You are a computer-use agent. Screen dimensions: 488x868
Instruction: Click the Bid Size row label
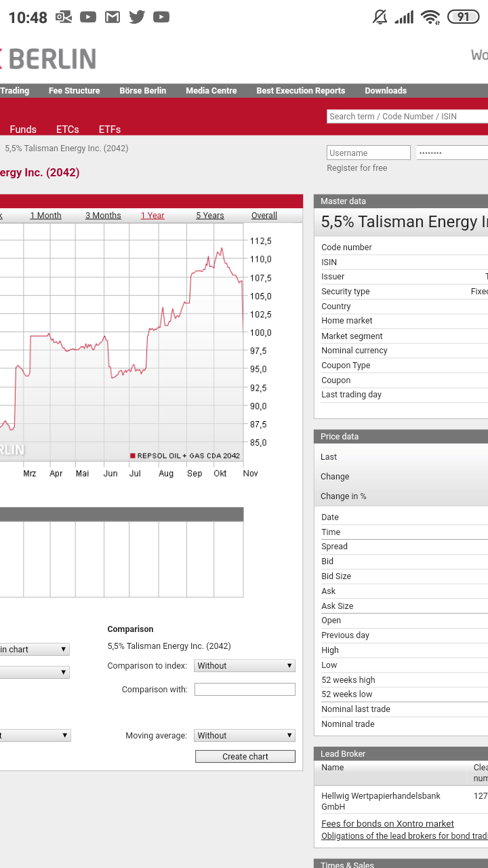336,576
